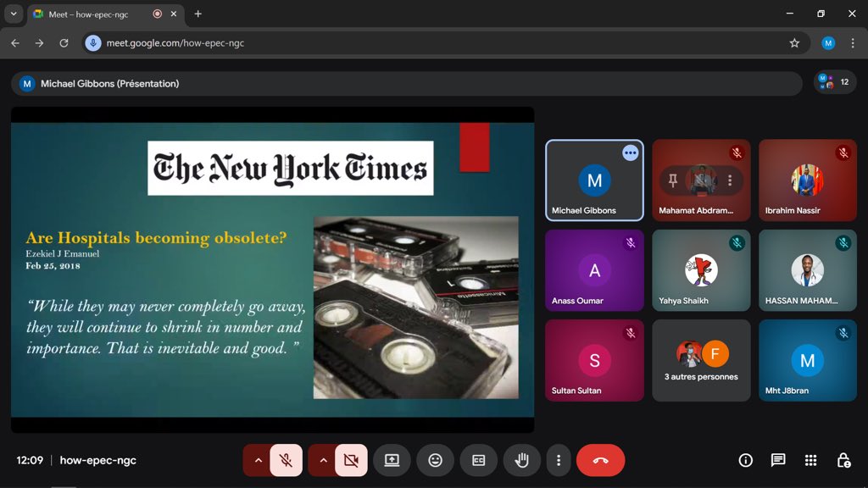Open host controls lock icon
The width and height of the screenshot is (868, 488).
pyautogui.click(x=843, y=460)
